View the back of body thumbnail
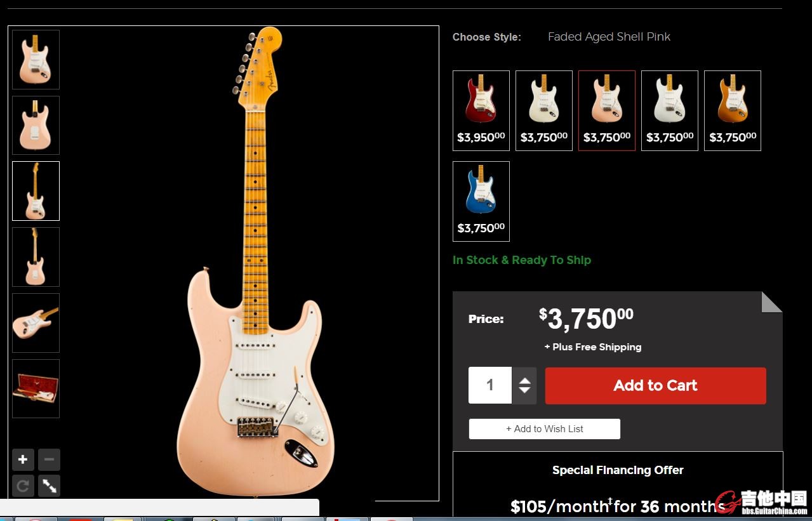This screenshot has width=812, height=521. coord(36,125)
